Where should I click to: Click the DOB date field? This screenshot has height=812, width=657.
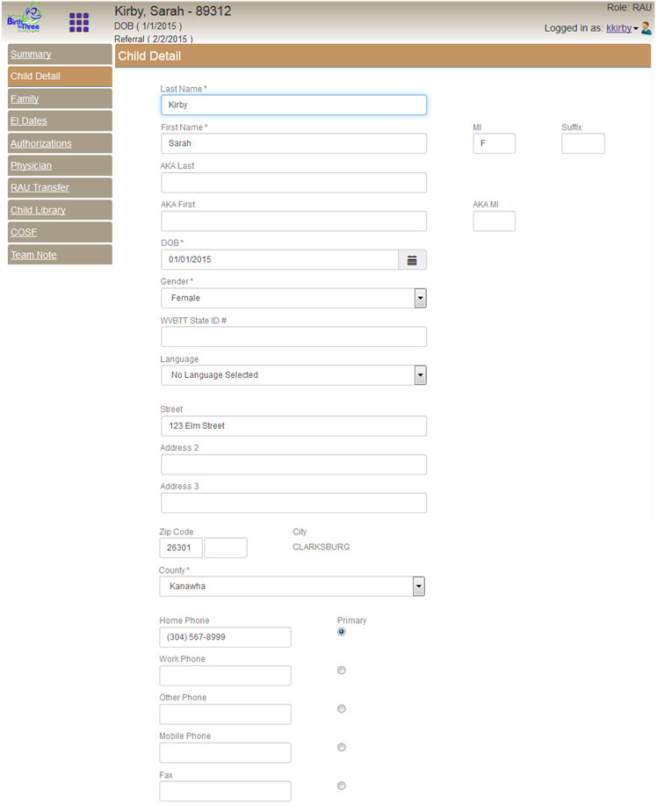click(279, 260)
